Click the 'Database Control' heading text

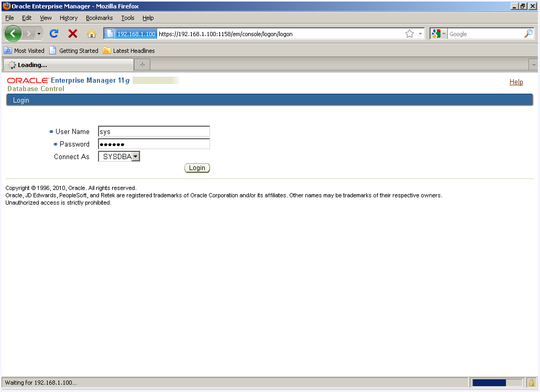(36, 89)
